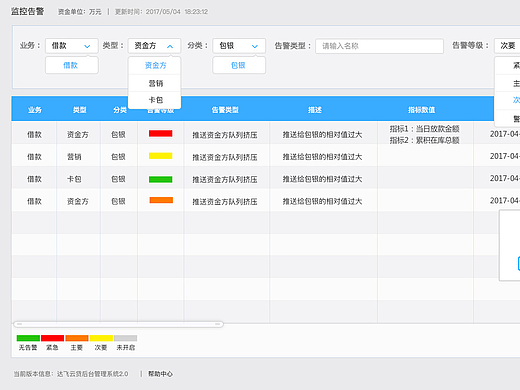This screenshot has height=390, width=520.
Task: Click the 业务 column header
Action: pyautogui.click(x=35, y=110)
